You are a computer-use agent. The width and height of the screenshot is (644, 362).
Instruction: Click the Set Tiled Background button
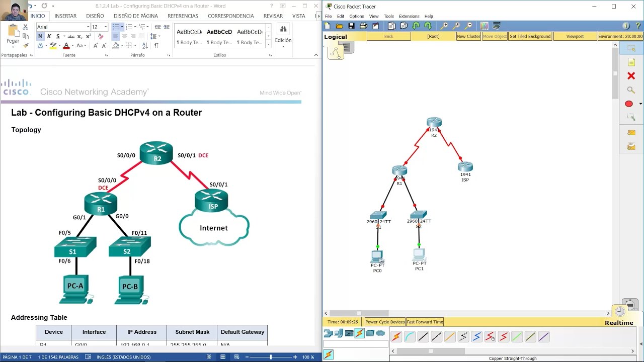point(530,36)
